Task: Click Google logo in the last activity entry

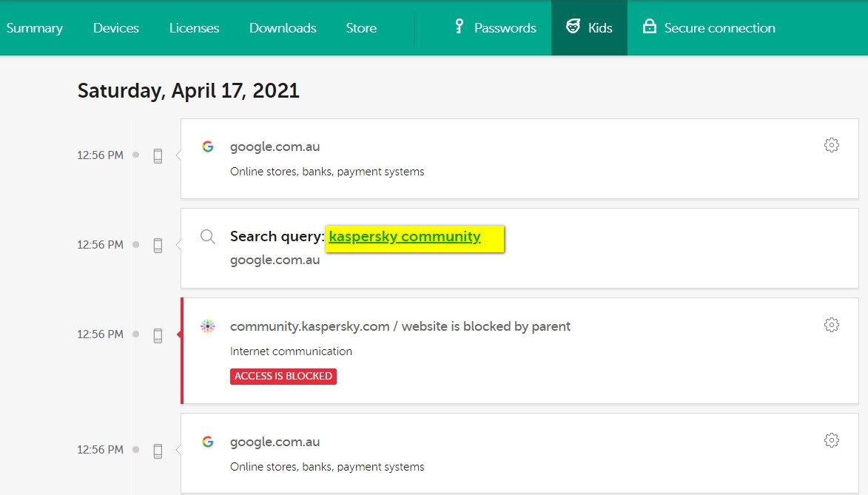Action: [x=208, y=442]
